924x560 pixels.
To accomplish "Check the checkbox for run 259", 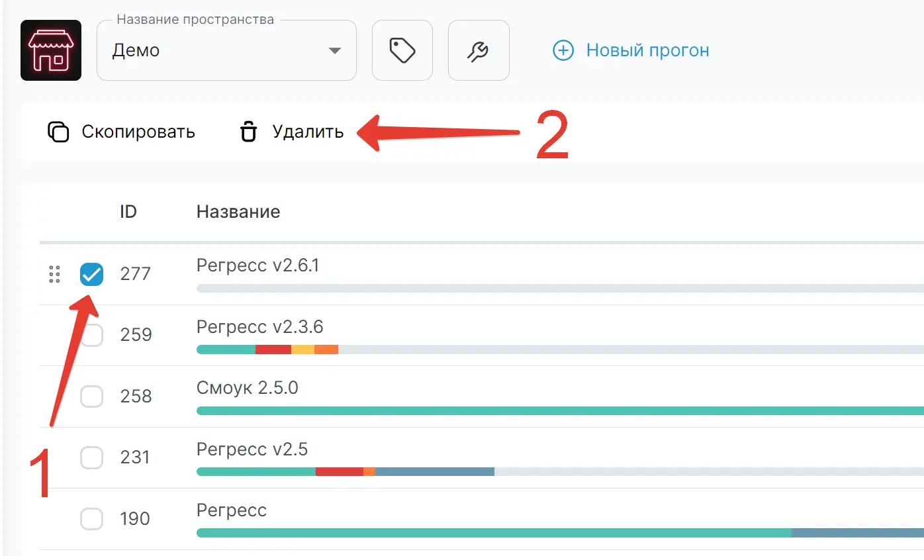I will click(x=91, y=335).
